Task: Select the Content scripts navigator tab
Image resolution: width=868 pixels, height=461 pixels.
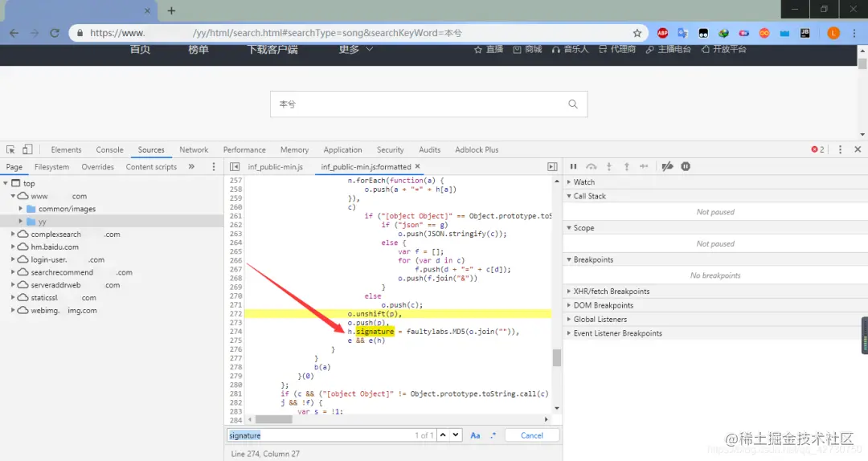Action: click(x=151, y=166)
